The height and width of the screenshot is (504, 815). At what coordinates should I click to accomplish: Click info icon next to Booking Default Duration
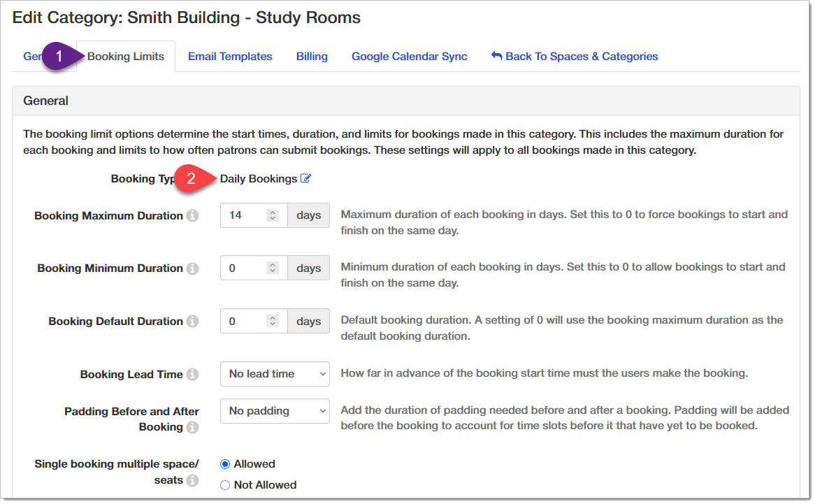click(193, 322)
